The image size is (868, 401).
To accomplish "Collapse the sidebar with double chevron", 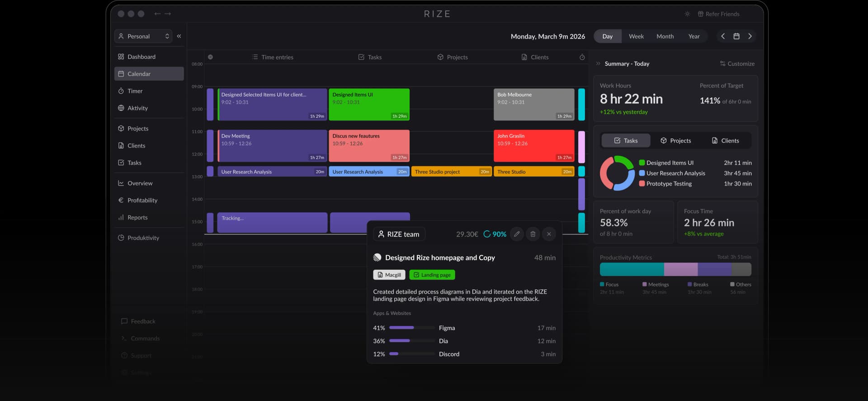I will (x=179, y=36).
